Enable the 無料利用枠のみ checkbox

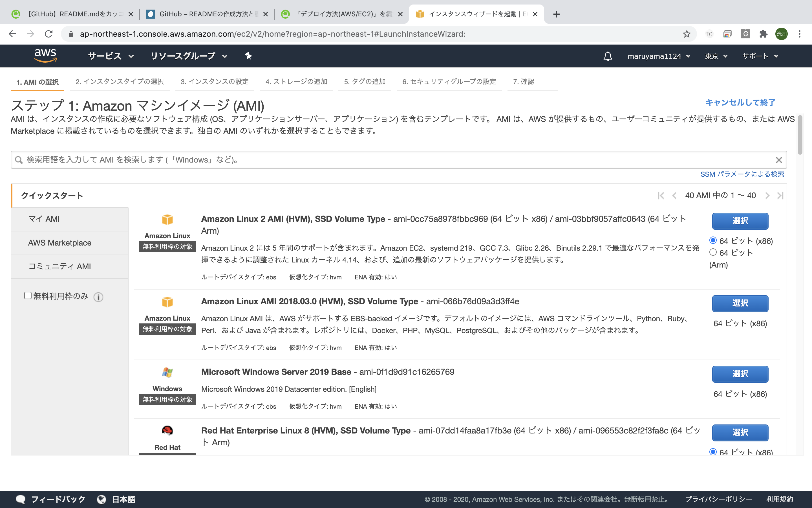pyautogui.click(x=28, y=296)
